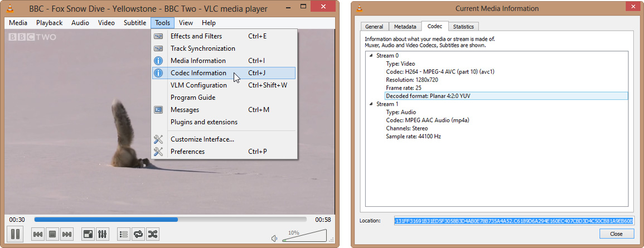Open Plugins and extensions entry
Viewport: 644px width, 248px height.
224,123
